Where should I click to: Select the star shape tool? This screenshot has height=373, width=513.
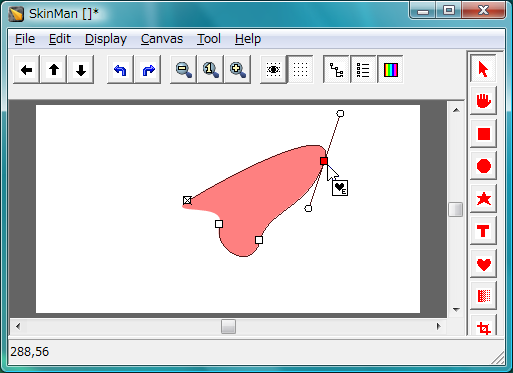click(483, 199)
